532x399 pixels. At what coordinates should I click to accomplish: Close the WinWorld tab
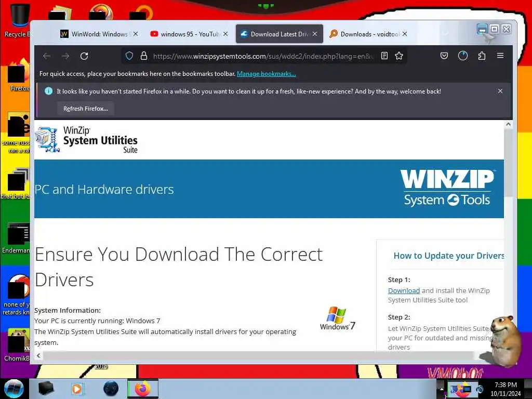(136, 34)
